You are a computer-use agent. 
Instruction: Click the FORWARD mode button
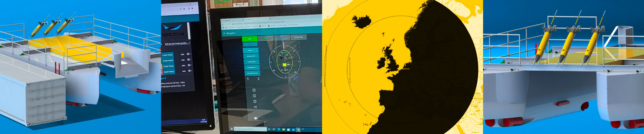pyautogui.click(x=252, y=67)
